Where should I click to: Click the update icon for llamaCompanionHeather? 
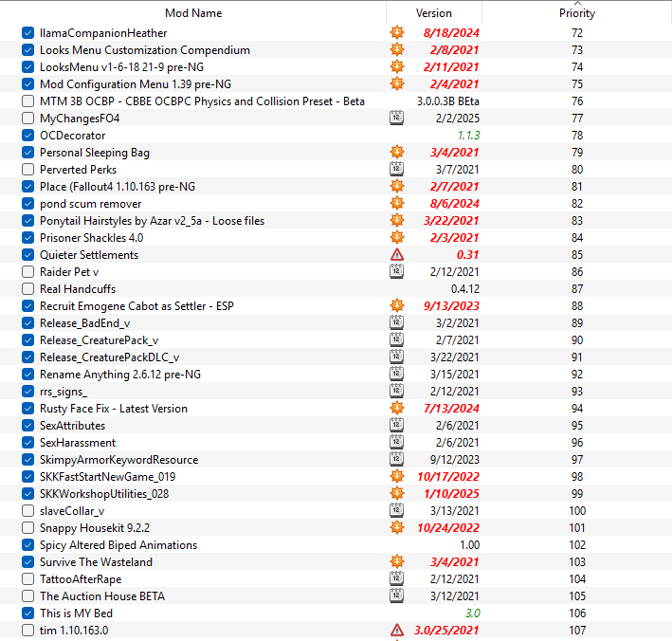tap(397, 32)
